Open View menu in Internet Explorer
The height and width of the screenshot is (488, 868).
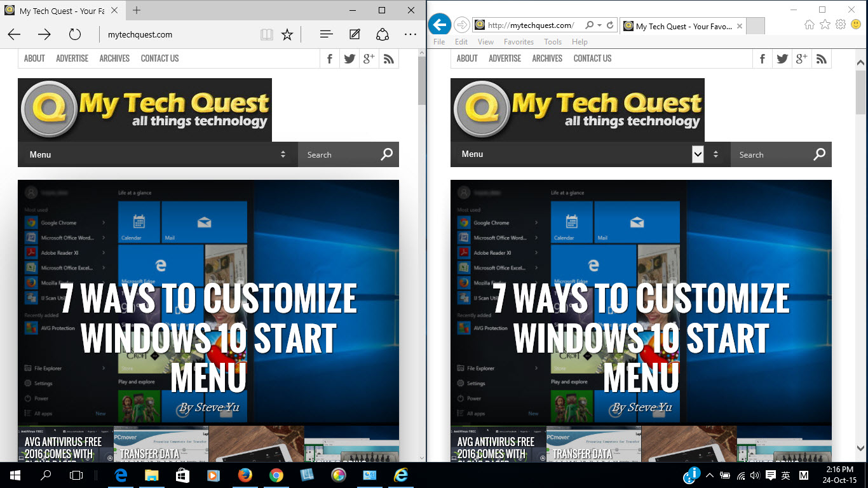tap(485, 42)
